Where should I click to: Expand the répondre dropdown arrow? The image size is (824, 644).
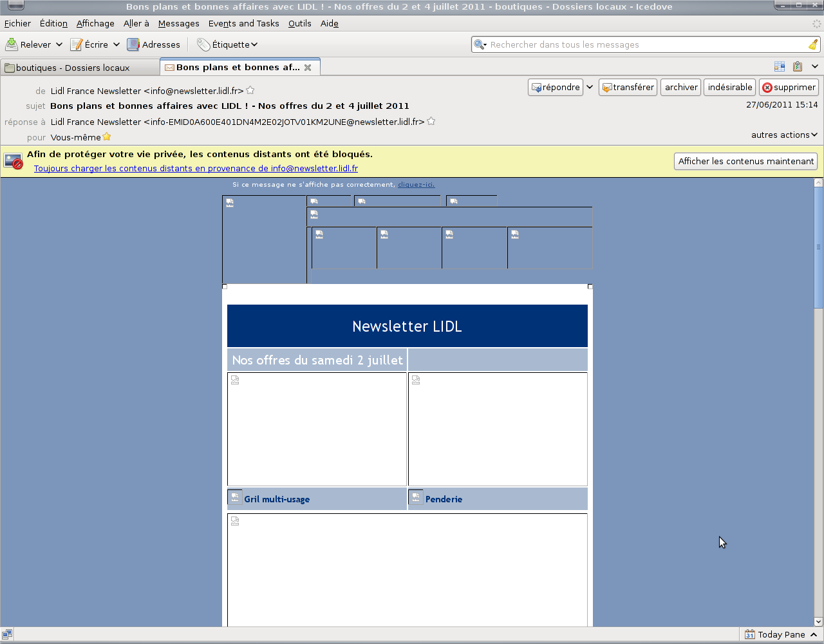point(590,87)
